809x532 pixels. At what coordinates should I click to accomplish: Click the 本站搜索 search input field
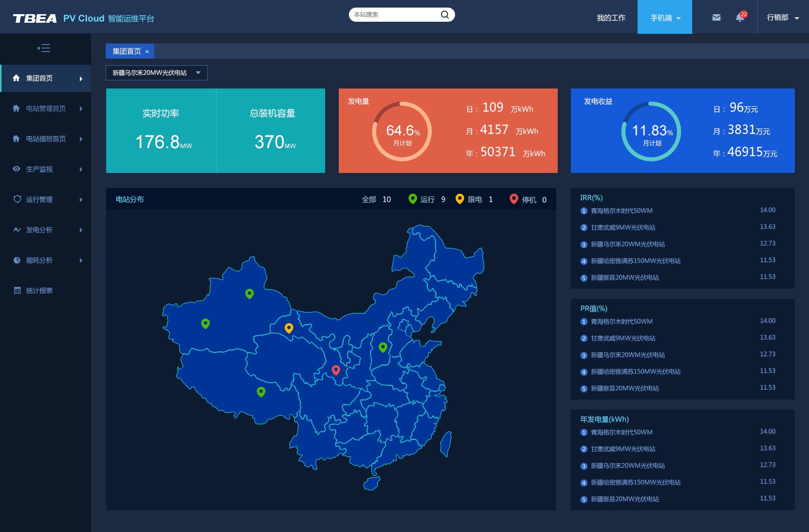coord(393,15)
